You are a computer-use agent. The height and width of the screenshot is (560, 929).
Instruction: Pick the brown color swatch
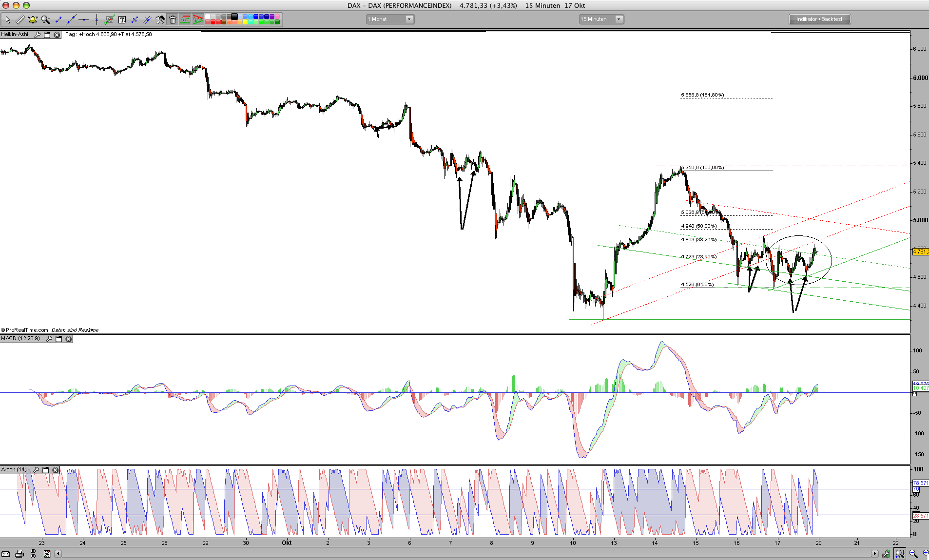pos(224,22)
